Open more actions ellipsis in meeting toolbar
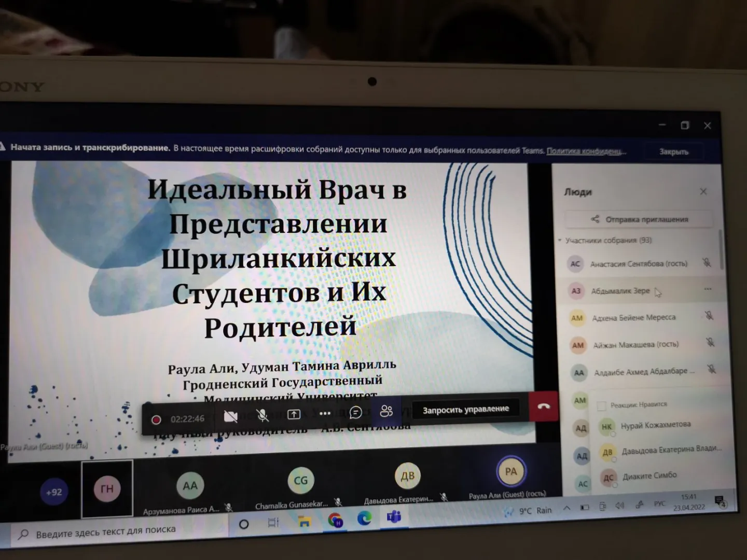The width and height of the screenshot is (747, 560). pyautogui.click(x=325, y=413)
